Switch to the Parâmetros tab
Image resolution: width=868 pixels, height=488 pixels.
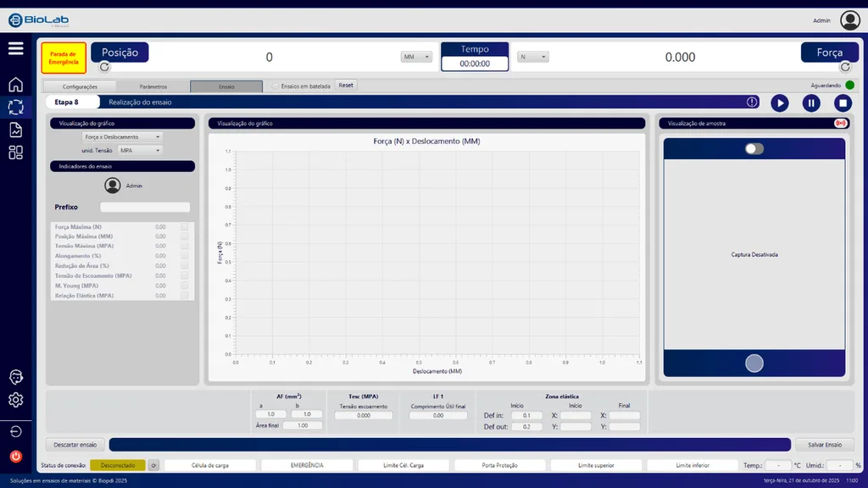[x=153, y=86]
